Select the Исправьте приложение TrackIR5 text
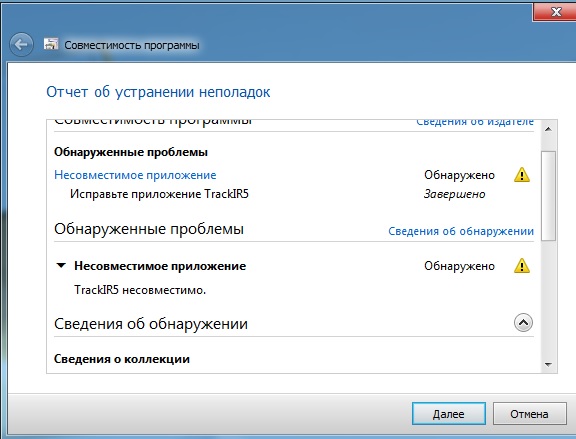Screen dimensions: 576x439 [x=159, y=194]
